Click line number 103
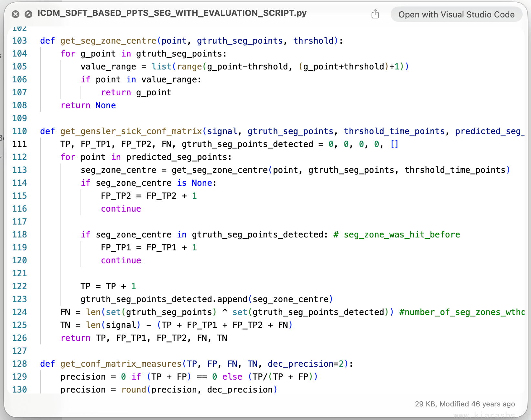This screenshot has width=531, height=420. [x=19, y=41]
